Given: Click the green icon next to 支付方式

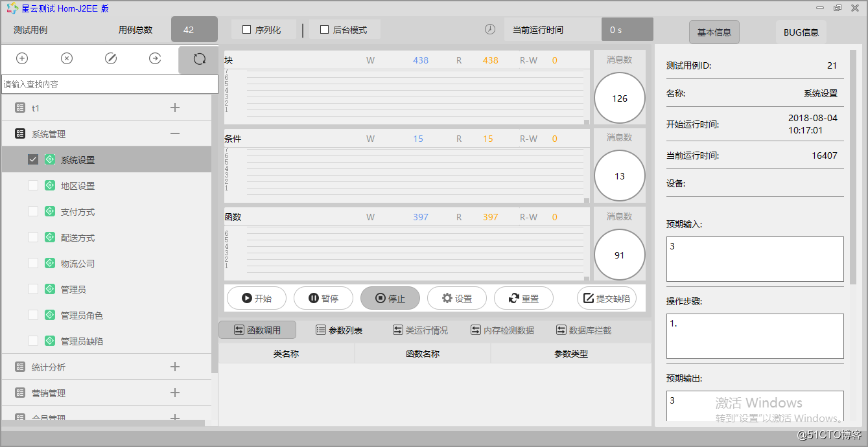Looking at the screenshot, I should 50,211.
